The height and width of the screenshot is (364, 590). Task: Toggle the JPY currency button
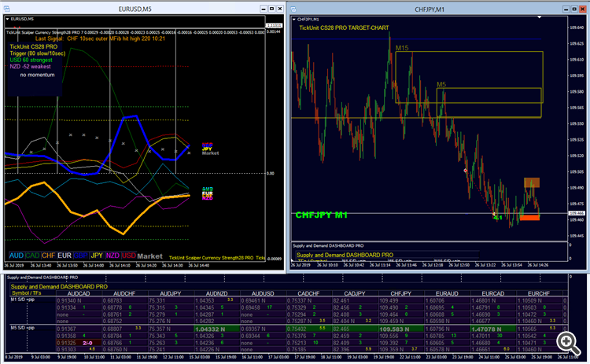(x=97, y=256)
